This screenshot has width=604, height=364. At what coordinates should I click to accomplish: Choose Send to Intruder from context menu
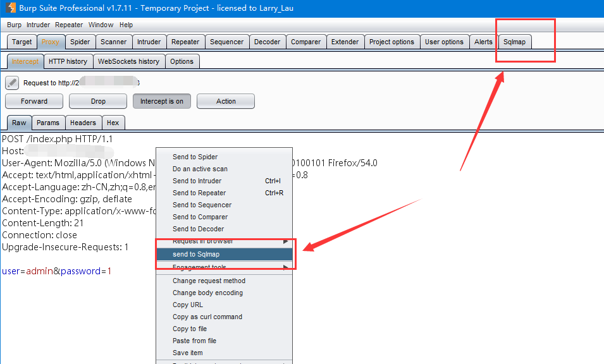point(197,181)
